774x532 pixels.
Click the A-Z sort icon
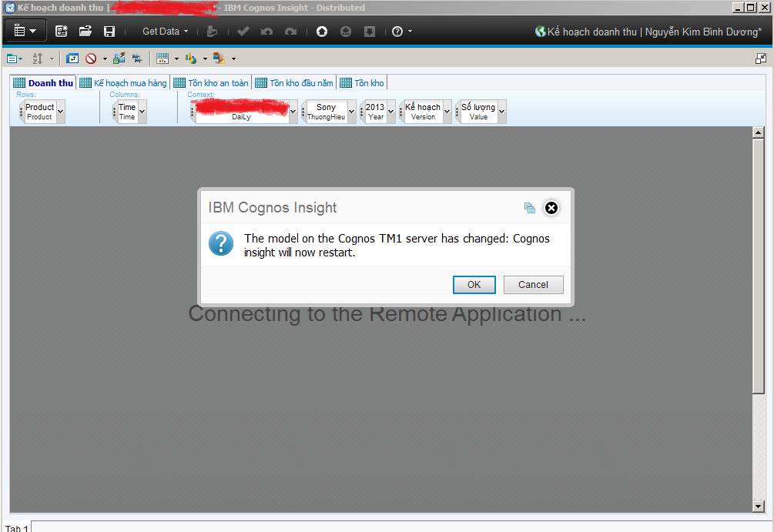click(38, 59)
